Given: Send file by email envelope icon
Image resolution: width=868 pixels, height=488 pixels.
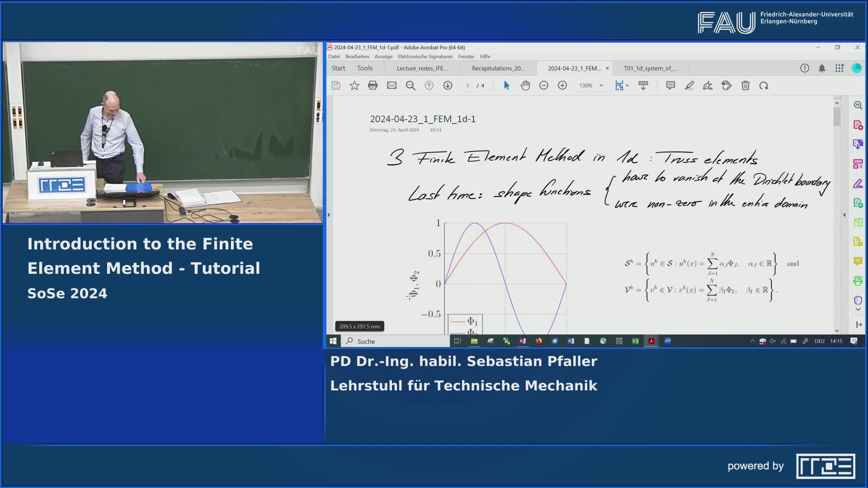Looking at the screenshot, I should point(392,85).
